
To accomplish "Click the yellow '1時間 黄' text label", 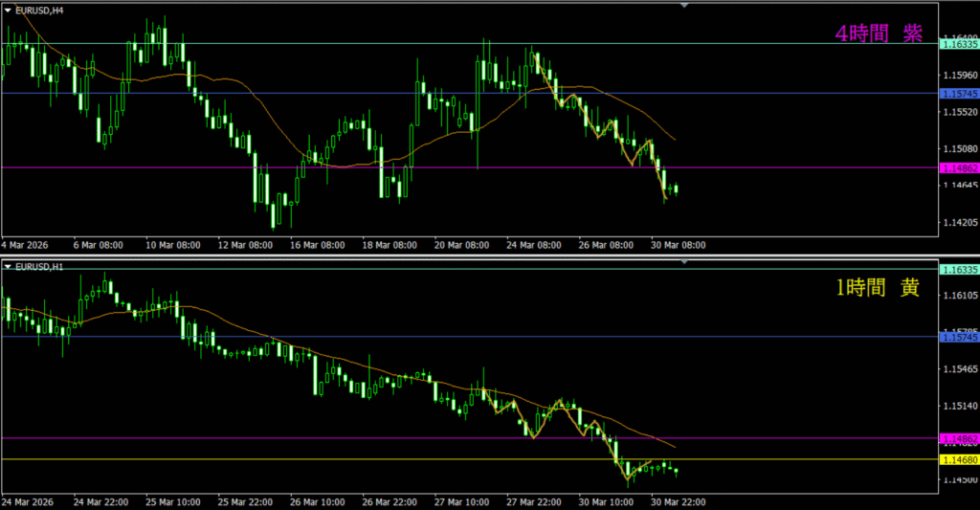I will (878, 288).
